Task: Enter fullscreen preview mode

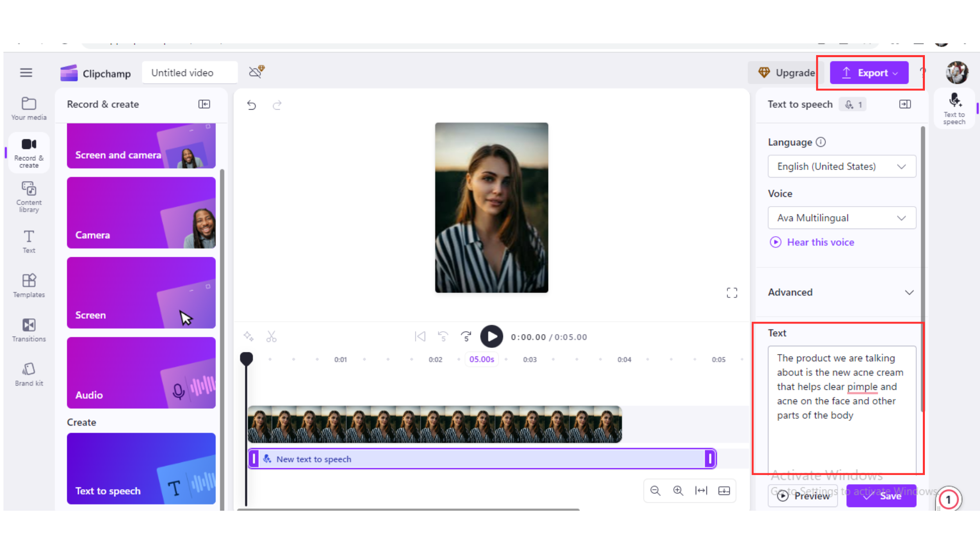Action: click(x=732, y=293)
